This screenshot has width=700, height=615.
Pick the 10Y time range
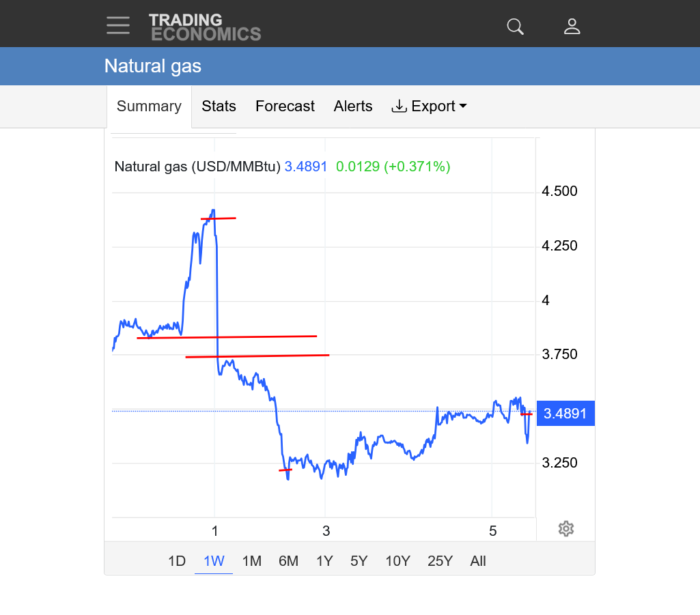(x=397, y=561)
